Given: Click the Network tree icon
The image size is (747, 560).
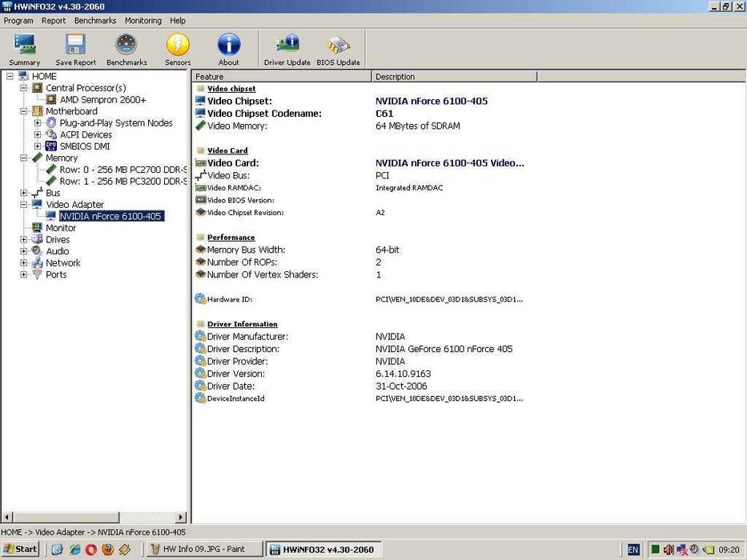Looking at the screenshot, I should (37, 263).
